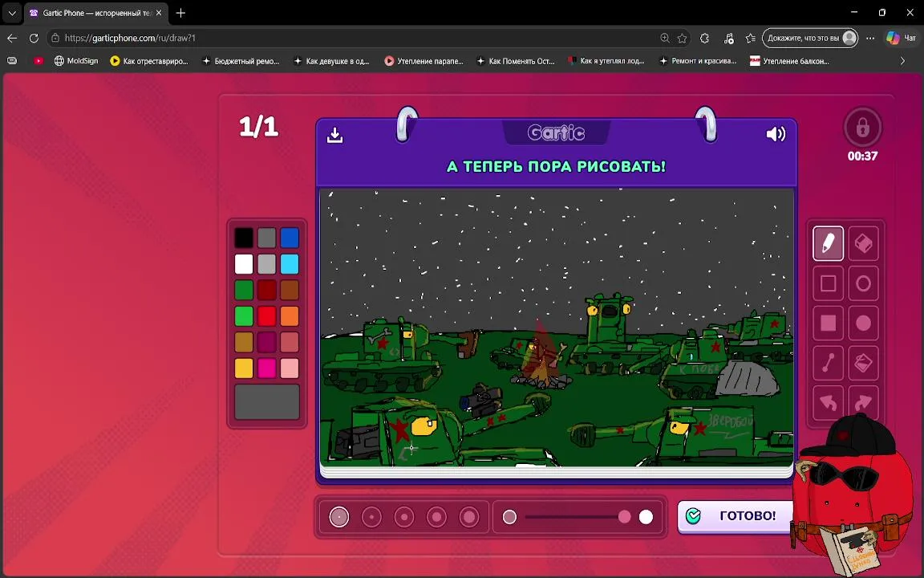This screenshot has width=924, height=578.
Task: Select the filled ellipse tool
Action: point(863,324)
